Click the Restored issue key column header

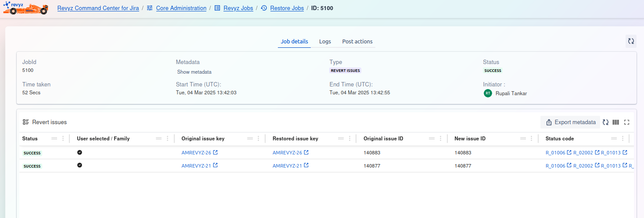[x=295, y=139]
